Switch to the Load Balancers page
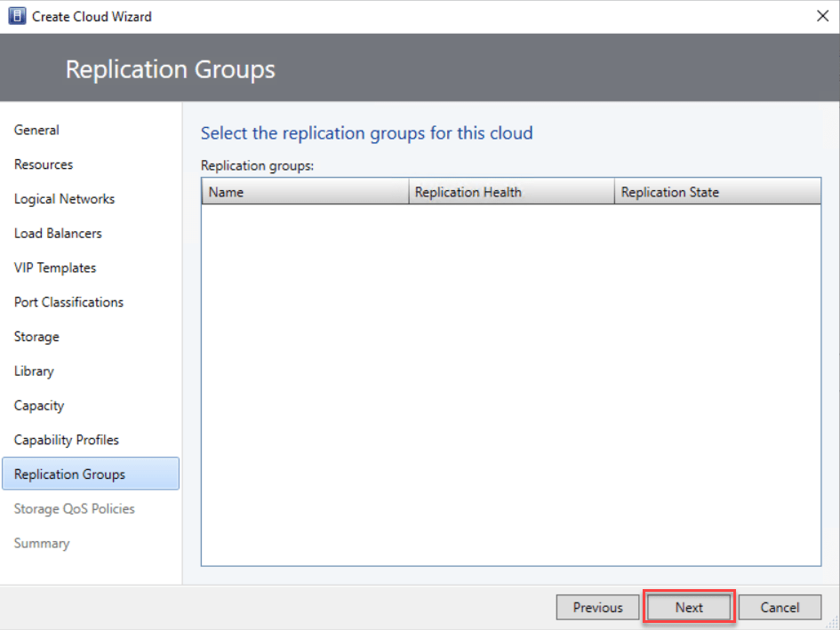 click(x=58, y=234)
